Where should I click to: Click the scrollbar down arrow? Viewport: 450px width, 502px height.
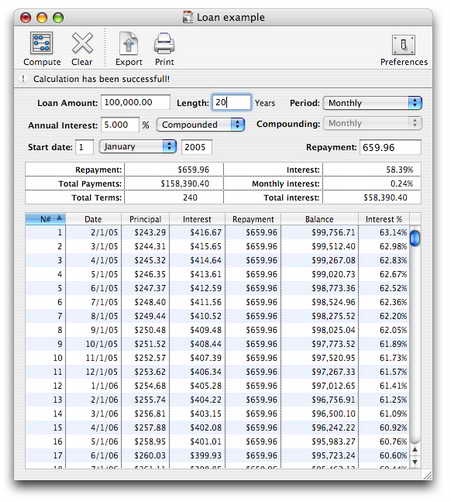415,462
